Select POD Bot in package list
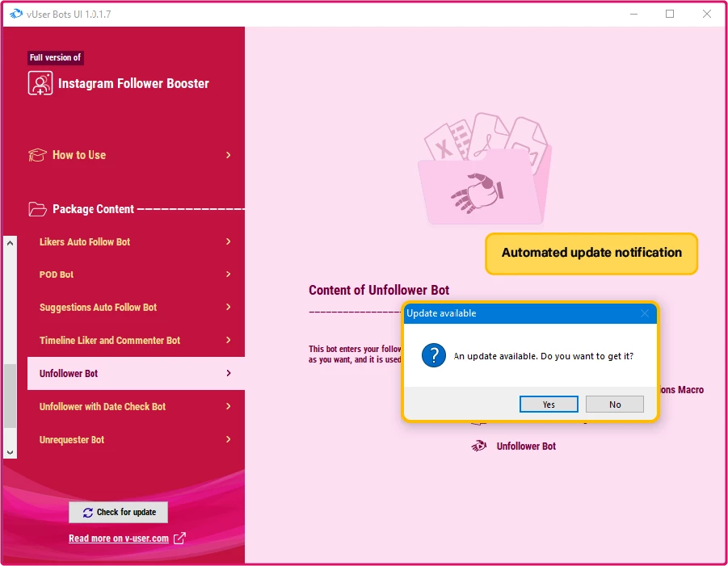The height and width of the screenshot is (566, 728). 136,275
